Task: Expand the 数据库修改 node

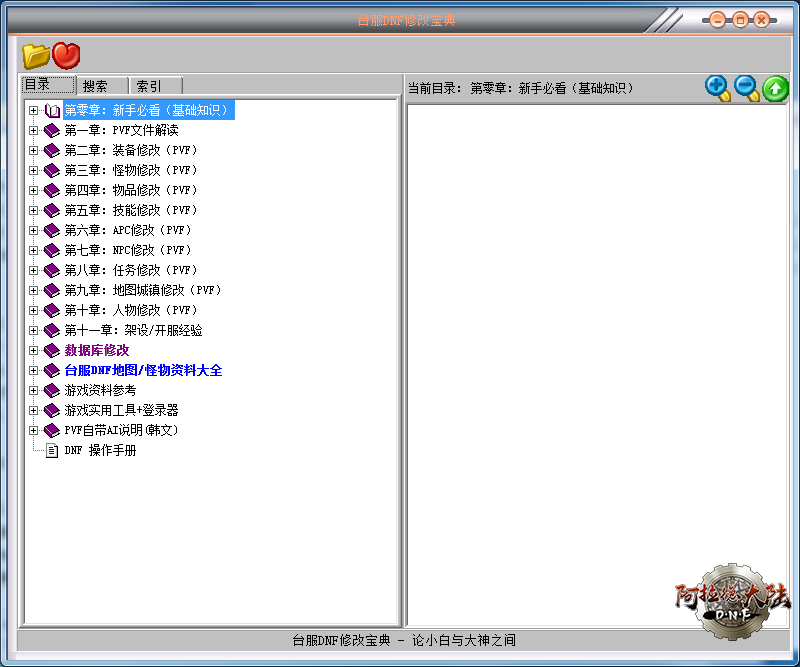Action: (x=33, y=351)
